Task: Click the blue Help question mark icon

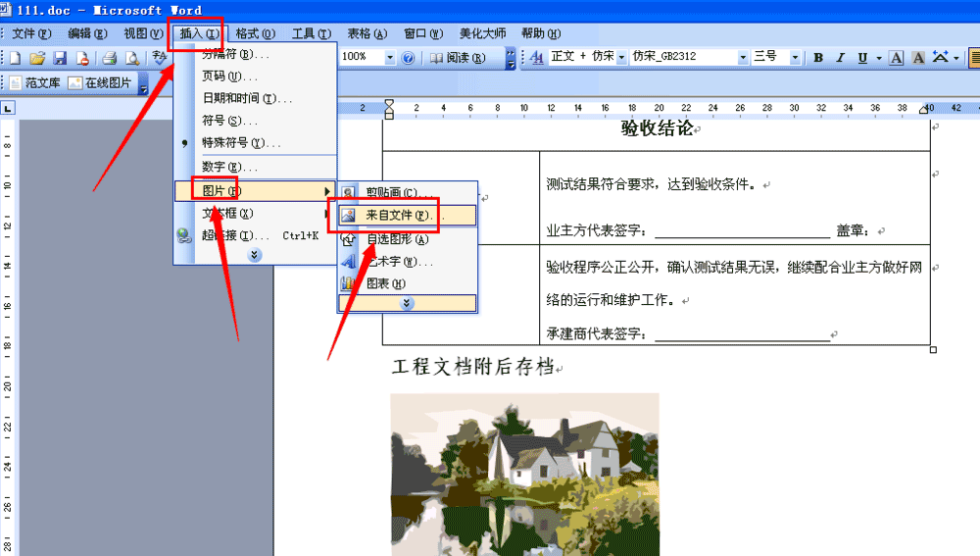Action: (x=408, y=58)
